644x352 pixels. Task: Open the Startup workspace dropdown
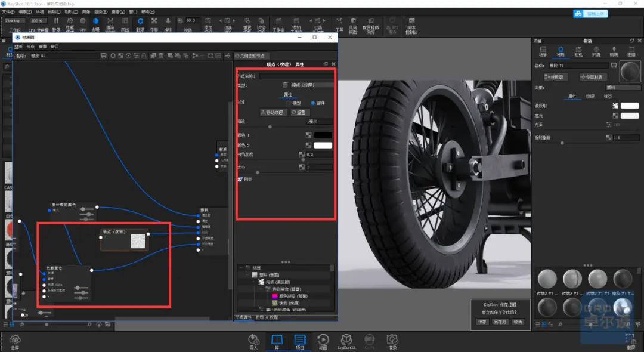[x=15, y=20]
